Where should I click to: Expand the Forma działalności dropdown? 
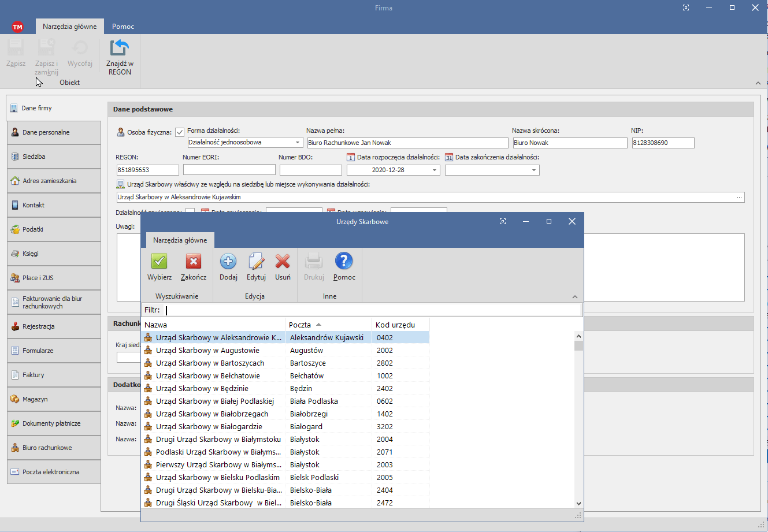click(298, 143)
